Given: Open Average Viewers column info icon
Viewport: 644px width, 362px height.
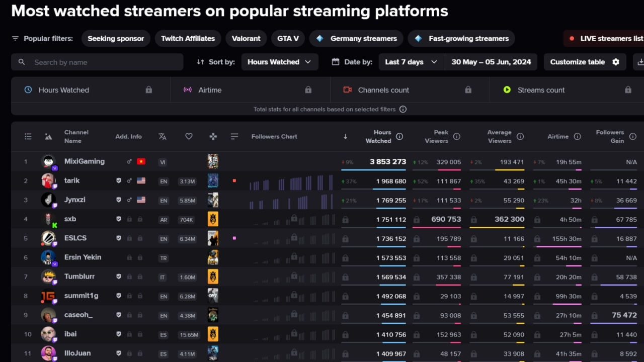Looking at the screenshot, I should [520, 136].
